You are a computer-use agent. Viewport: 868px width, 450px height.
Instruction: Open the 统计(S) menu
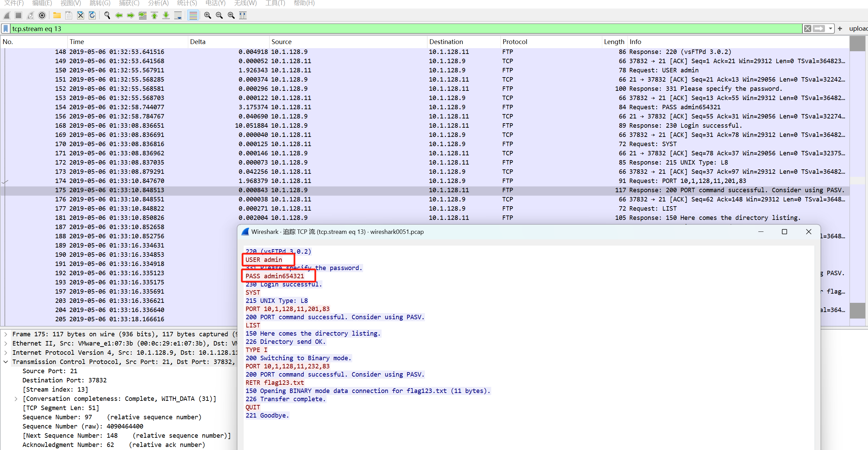point(187,3)
